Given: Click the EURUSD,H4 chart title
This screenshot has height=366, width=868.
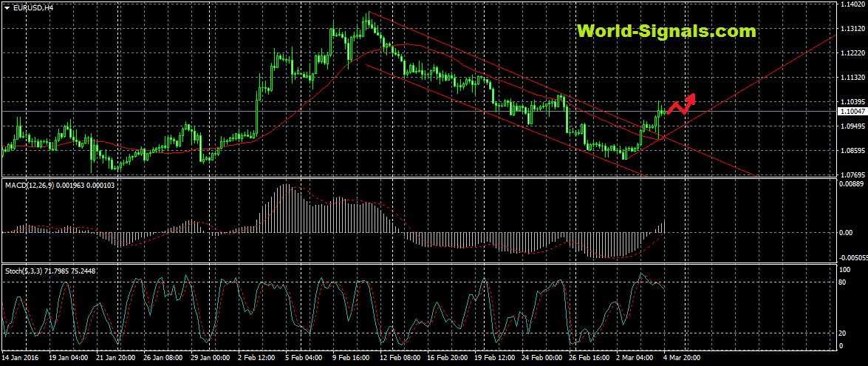Looking at the screenshot, I should (x=33, y=7).
